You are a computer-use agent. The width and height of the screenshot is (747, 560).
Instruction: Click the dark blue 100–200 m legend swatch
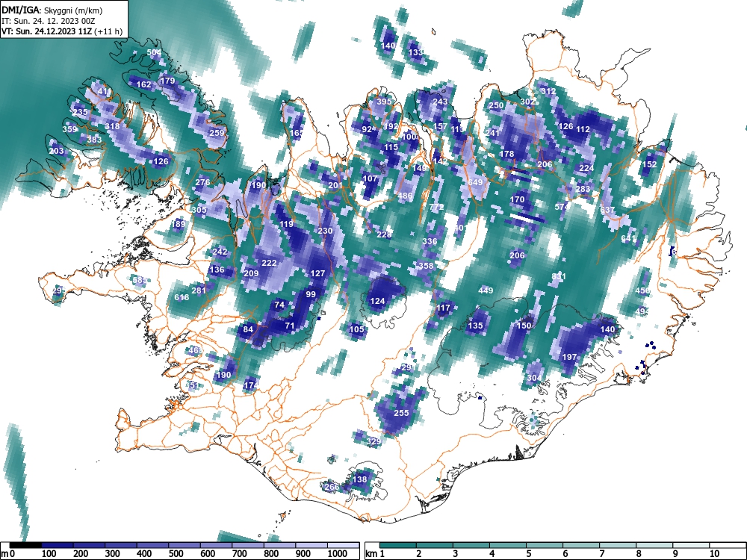(x=58, y=545)
